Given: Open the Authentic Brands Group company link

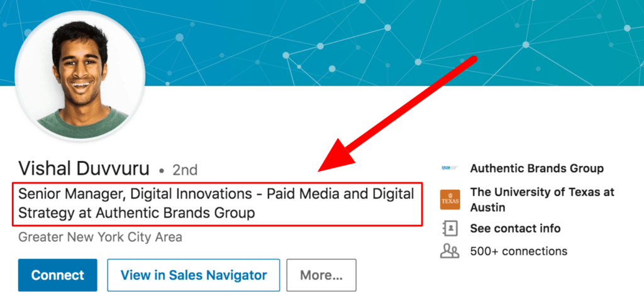Looking at the screenshot, I should pos(536,168).
